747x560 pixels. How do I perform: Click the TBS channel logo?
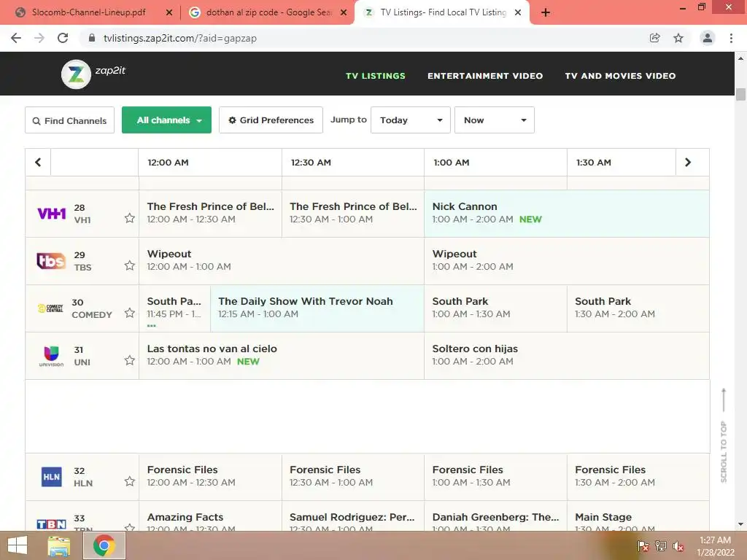tap(52, 260)
